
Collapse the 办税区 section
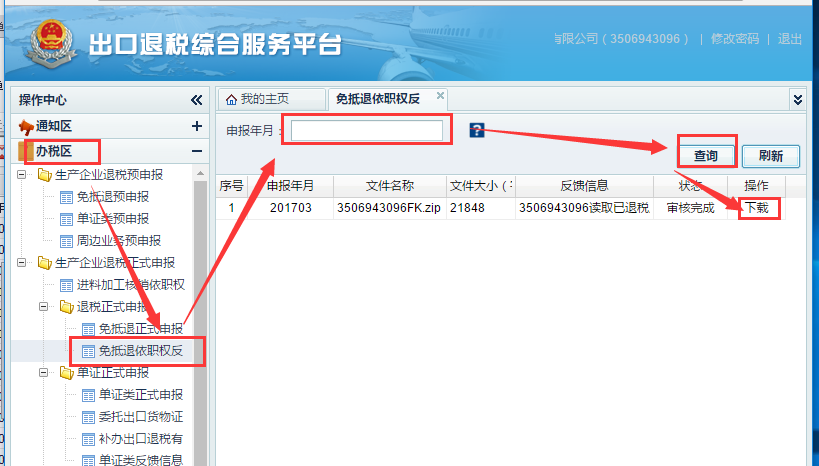point(196,151)
